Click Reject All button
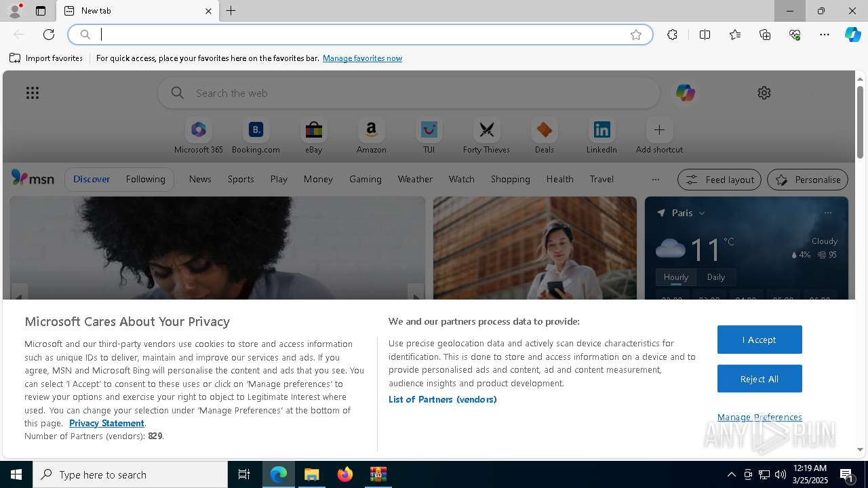This screenshot has width=868, height=488. click(x=759, y=379)
